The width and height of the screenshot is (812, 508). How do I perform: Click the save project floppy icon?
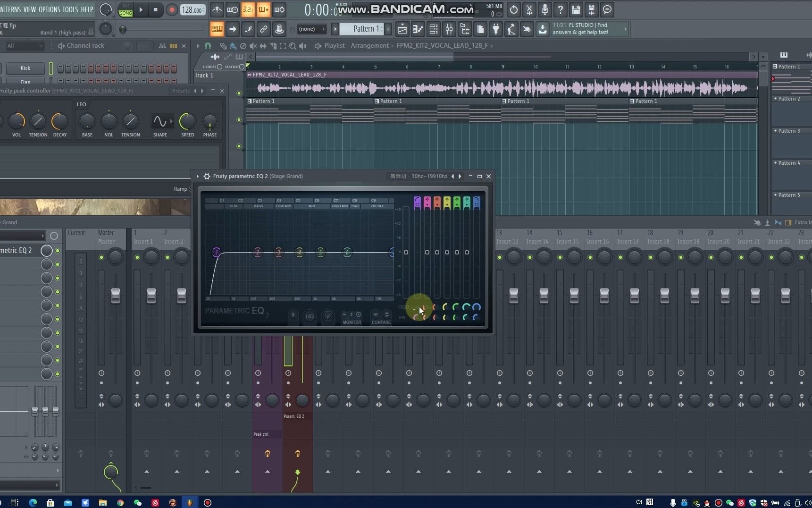click(576, 9)
